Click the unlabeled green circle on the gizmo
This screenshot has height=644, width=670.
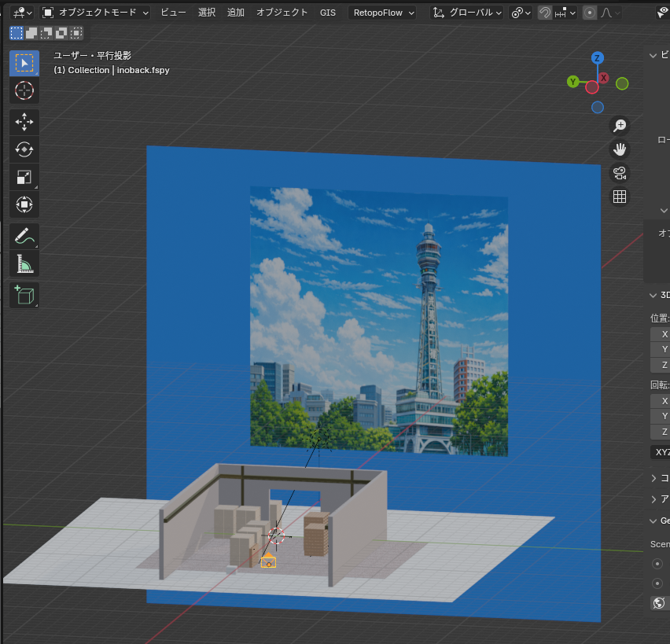coord(622,84)
